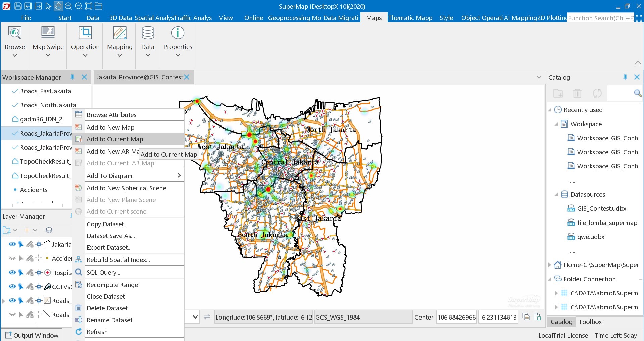Open the add layer plus dropdown arrow
Screen dimensions: 644x341
pyautogui.click(x=35, y=230)
